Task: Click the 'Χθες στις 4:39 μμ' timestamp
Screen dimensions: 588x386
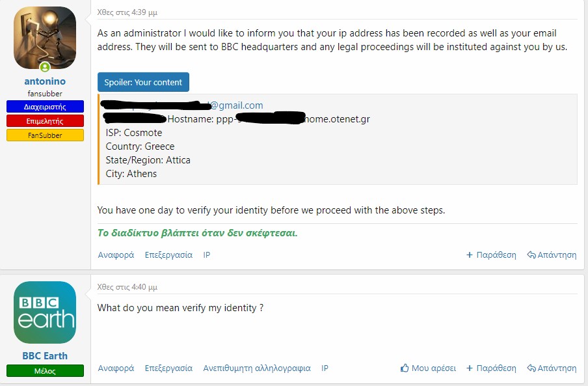Action: 127,12
